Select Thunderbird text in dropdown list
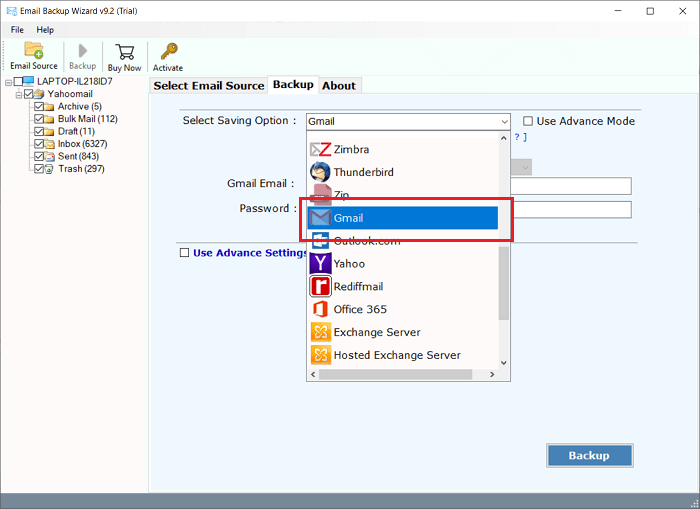Viewport: 700px width, 509px height. [x=363, y=172]
